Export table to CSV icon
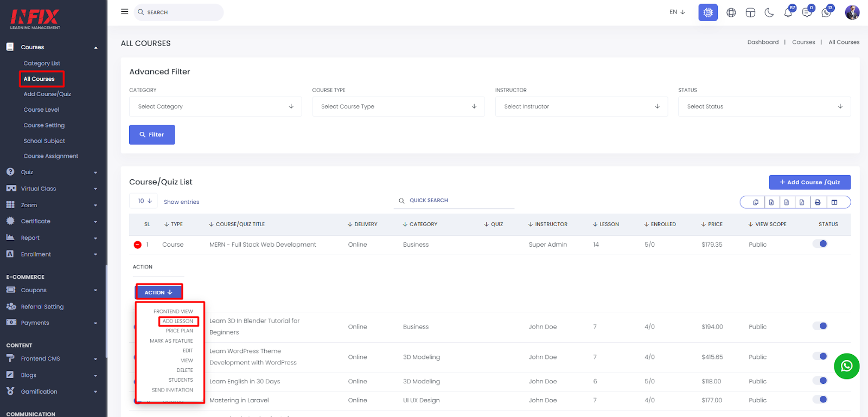This screenshot has height=417, width=868. point(787,202)
